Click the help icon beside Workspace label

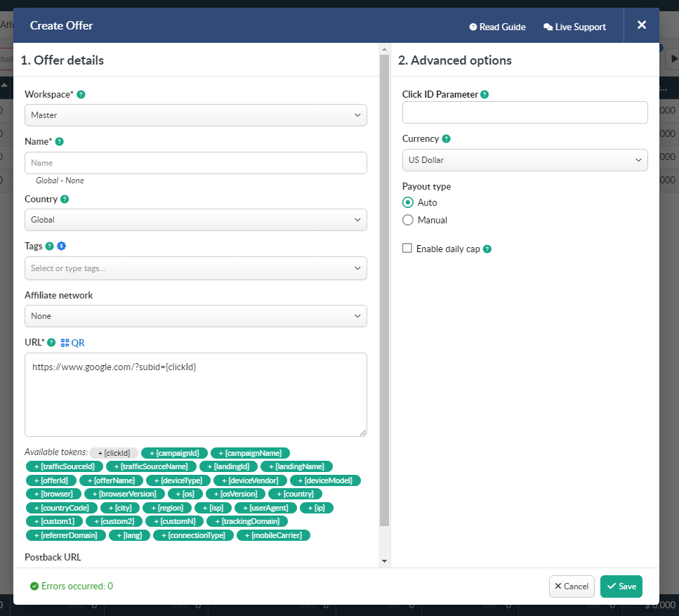click(81, 94)
